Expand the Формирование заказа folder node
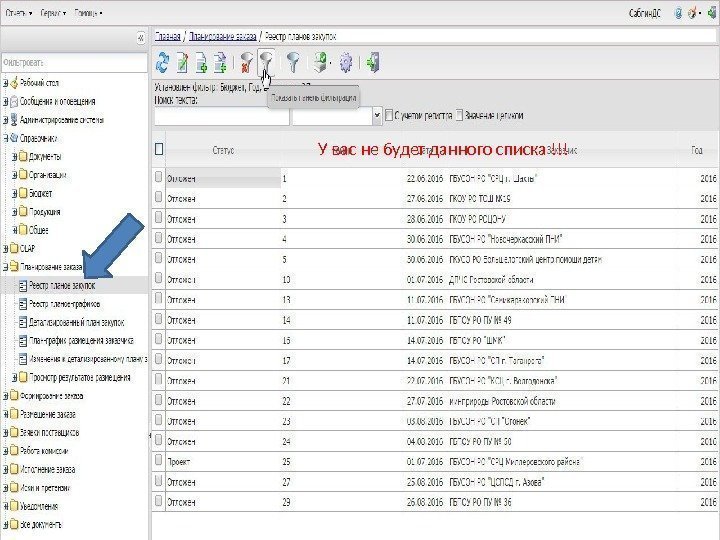 [6, 396]
